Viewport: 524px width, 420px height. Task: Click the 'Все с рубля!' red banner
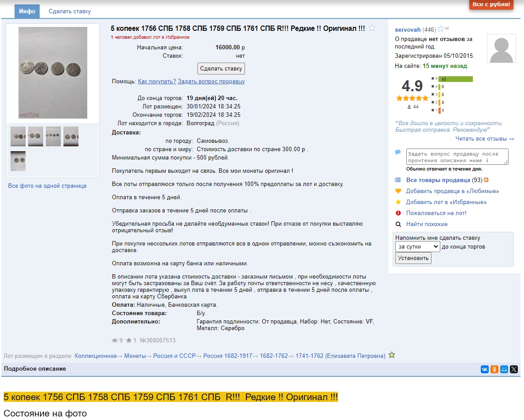491,4
